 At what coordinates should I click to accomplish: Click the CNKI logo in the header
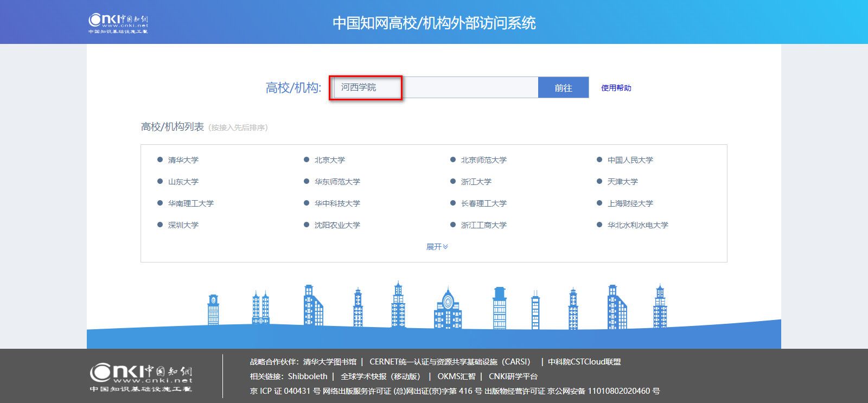point(118,23)
